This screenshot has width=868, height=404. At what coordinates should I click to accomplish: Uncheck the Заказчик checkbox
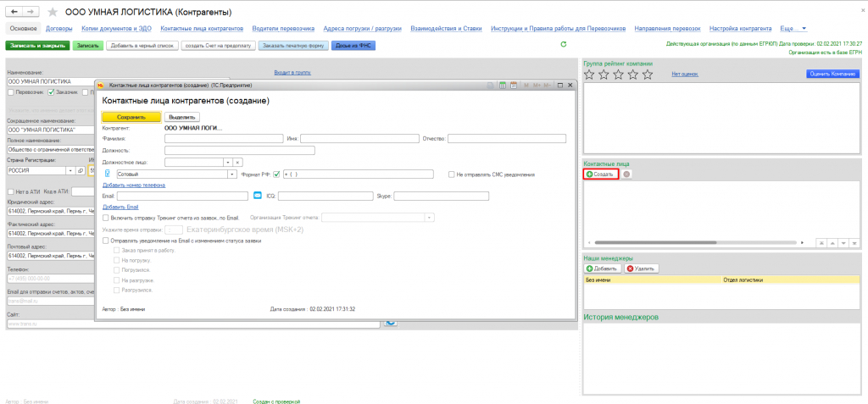pos(51,92)
